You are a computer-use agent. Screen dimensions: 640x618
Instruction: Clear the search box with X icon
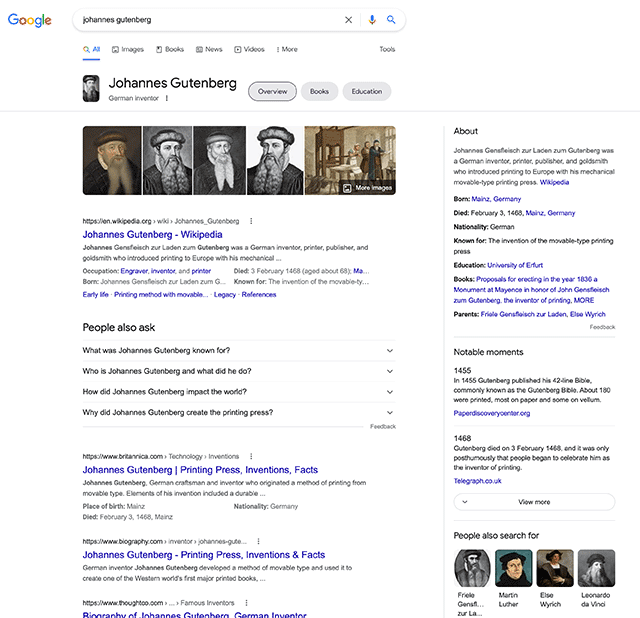[x=349, y=20]
